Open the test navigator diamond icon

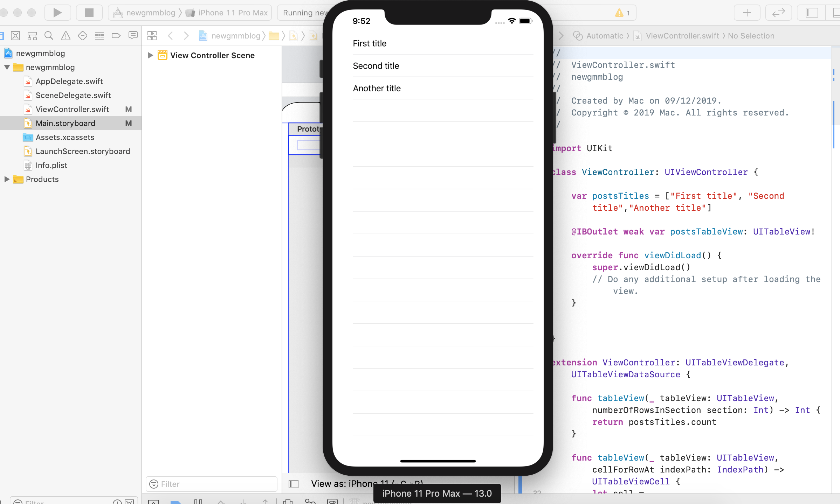83,36
